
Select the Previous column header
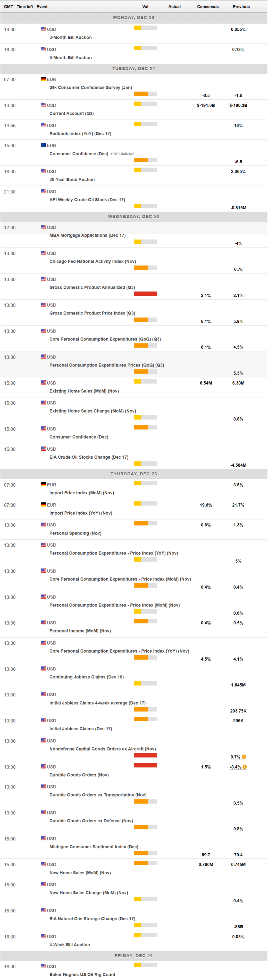[x=241, y=7]
